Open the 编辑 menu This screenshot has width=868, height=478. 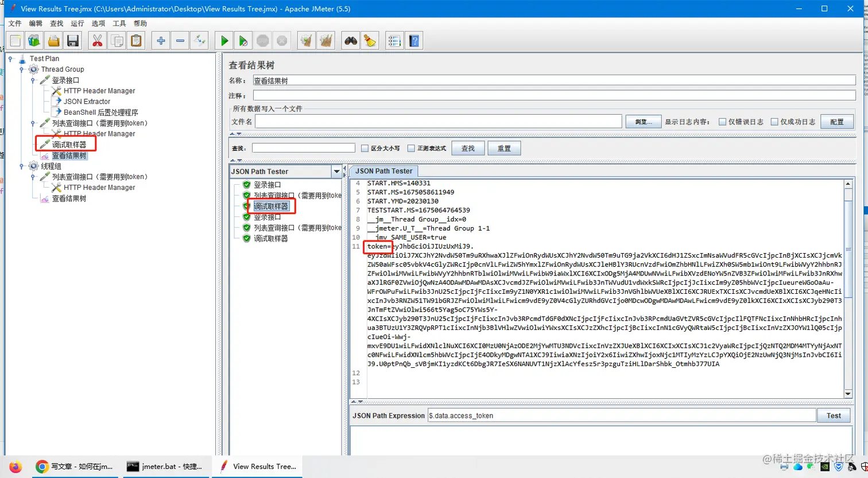pos(36,24)
